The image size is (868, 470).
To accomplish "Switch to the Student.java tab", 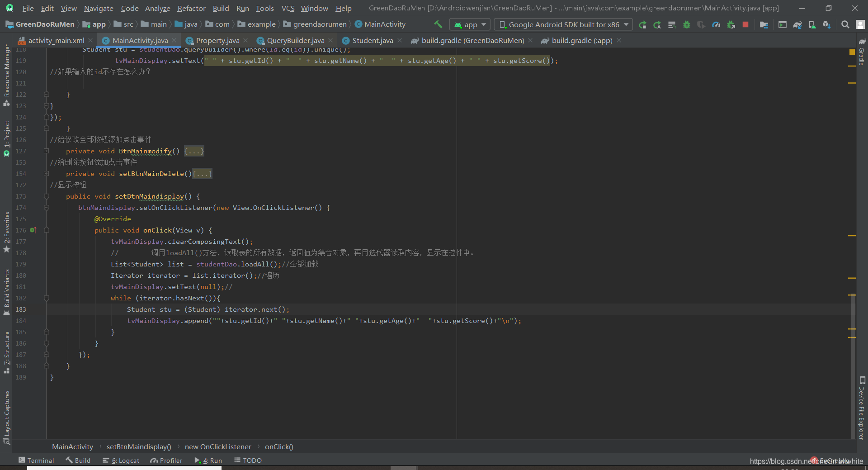I will point(373,41).
